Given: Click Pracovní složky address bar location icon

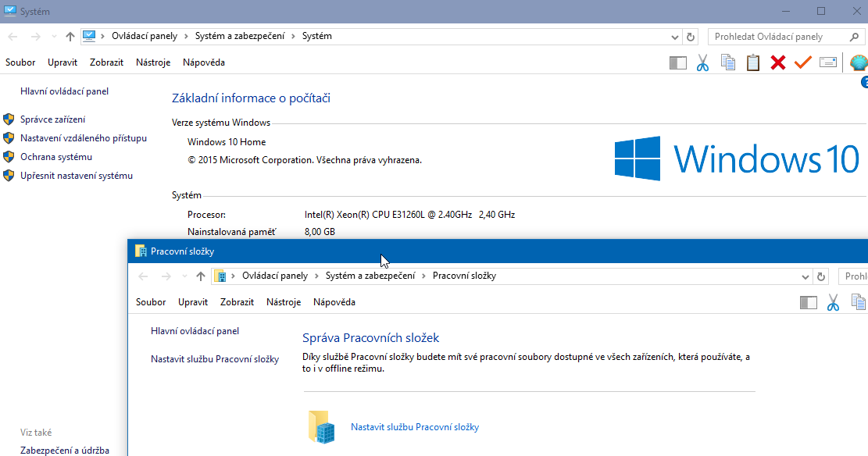Looking at the screenshot, I should (x=220, y=276).
